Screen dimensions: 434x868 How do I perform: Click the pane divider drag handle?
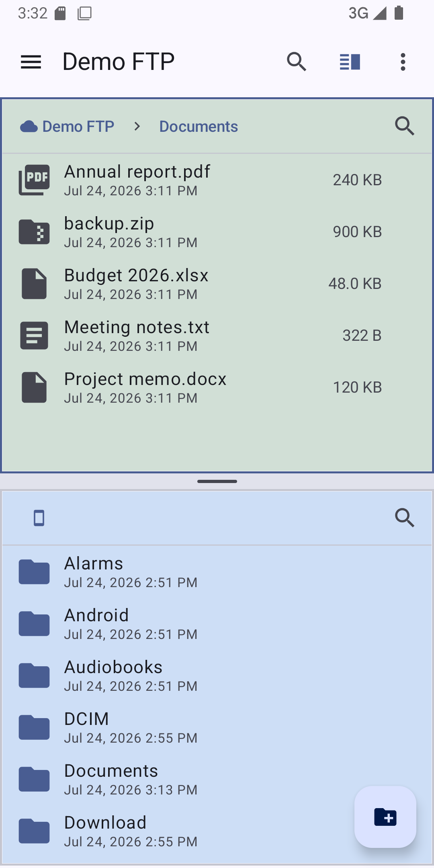tap(217, 481)
